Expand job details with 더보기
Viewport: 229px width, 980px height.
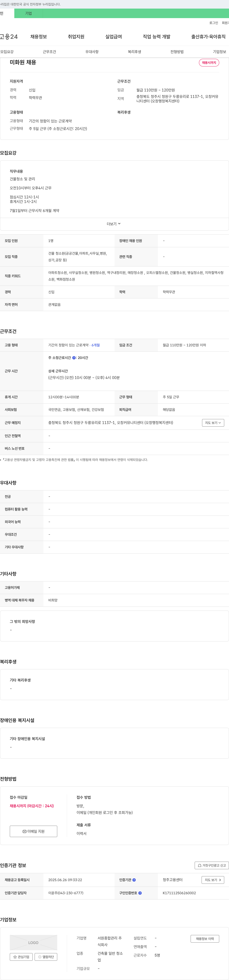coord(114,224)
